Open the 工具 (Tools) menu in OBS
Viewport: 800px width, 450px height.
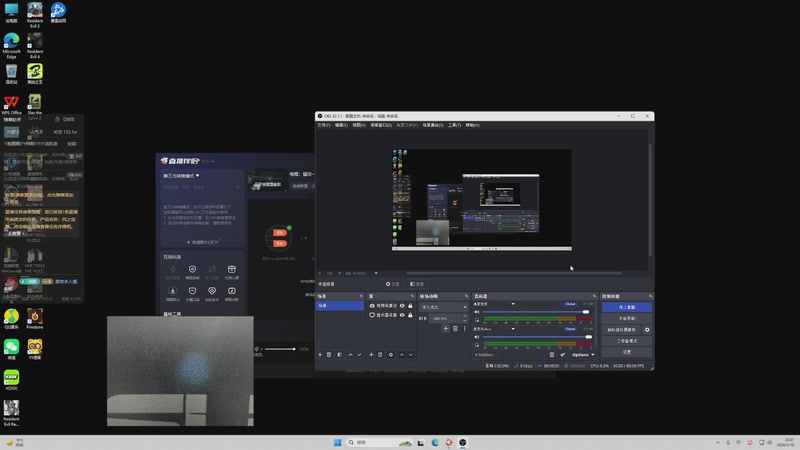454,125
